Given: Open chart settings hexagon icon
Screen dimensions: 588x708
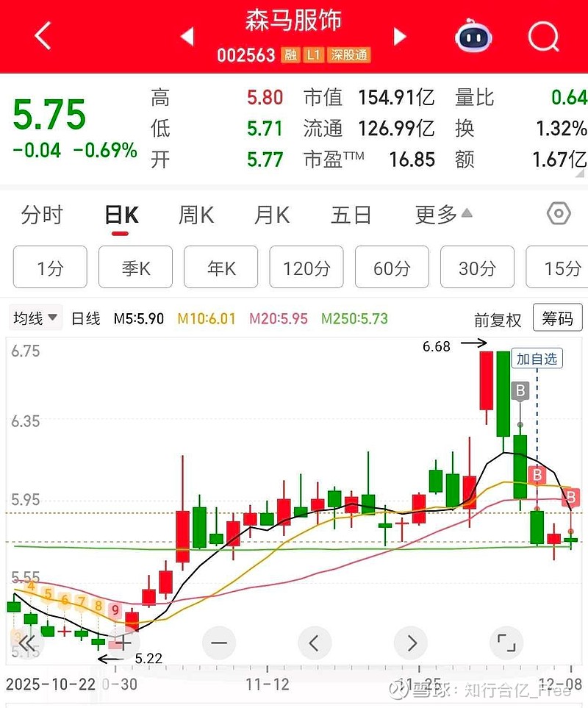Looking at the screenshot, I should [559, 213].
